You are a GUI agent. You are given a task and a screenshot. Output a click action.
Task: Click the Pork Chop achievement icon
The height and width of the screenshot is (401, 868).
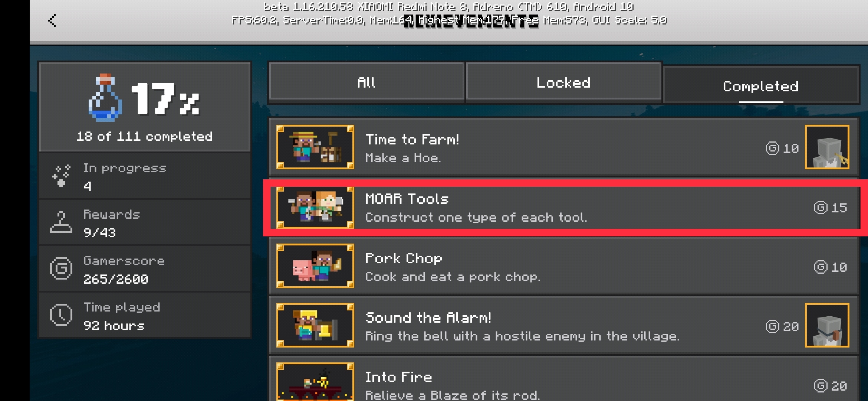(x=315, y=266)
